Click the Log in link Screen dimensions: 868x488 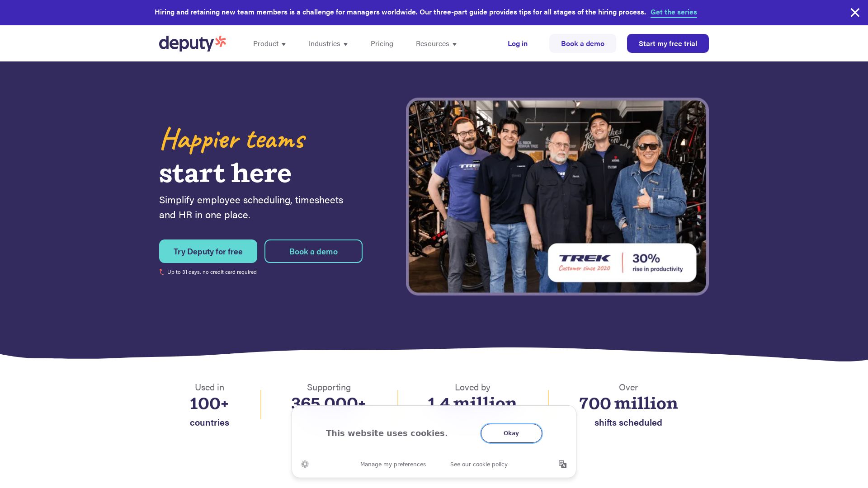click(518, 44)
